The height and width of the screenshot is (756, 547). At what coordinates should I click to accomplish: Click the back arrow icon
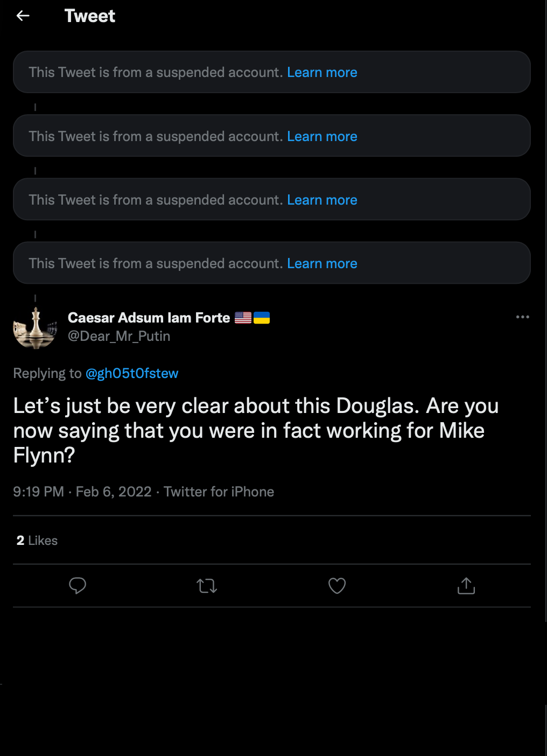[23, 16]
